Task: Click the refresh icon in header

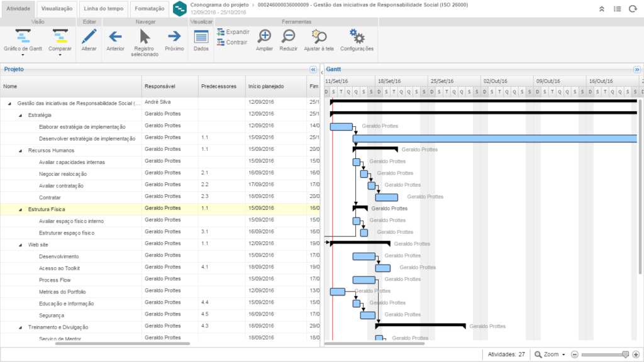Action: tap(633, 9)
